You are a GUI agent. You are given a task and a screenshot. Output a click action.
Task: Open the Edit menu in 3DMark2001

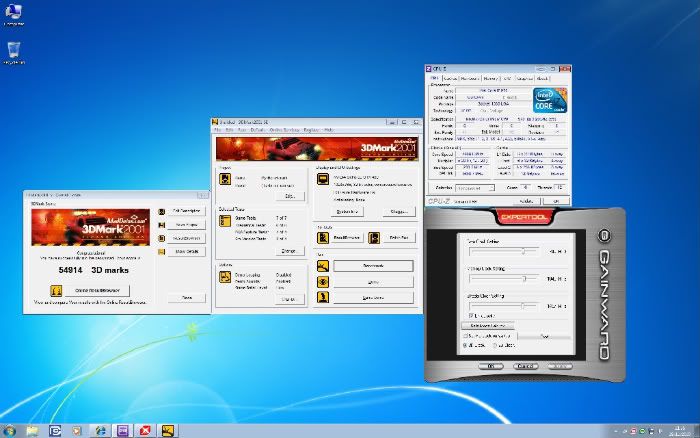point(229,130)
